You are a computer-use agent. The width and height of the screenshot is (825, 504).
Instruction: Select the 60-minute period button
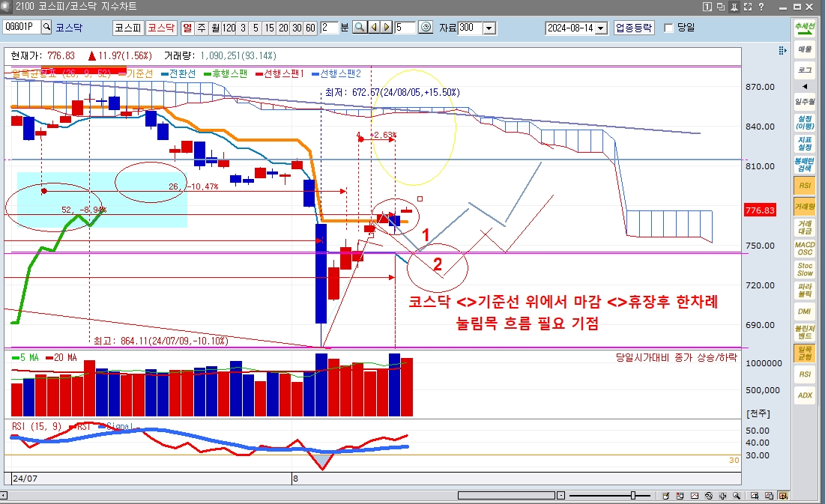click(x=310, y=28)
